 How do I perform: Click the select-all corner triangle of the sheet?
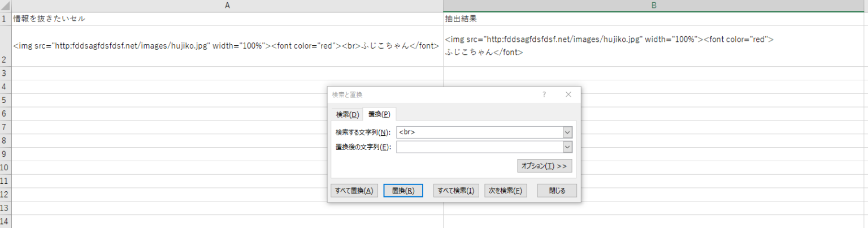[6, 6]
